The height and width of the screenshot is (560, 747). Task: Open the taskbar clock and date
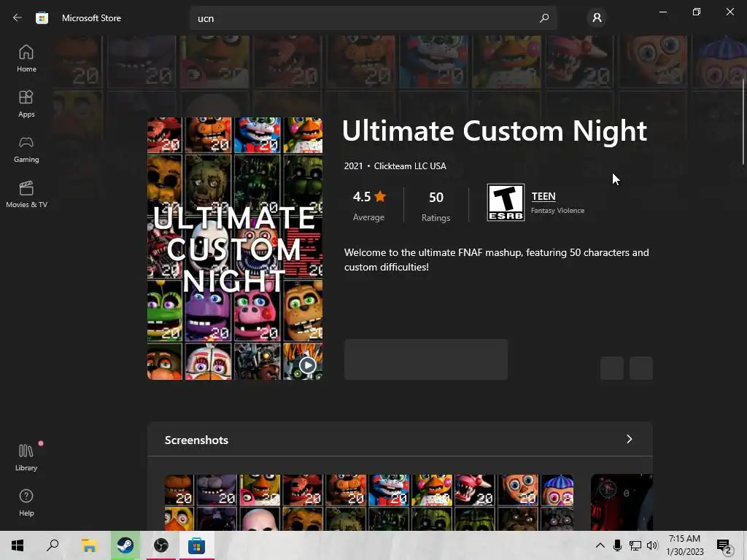(x=684, y=545)
